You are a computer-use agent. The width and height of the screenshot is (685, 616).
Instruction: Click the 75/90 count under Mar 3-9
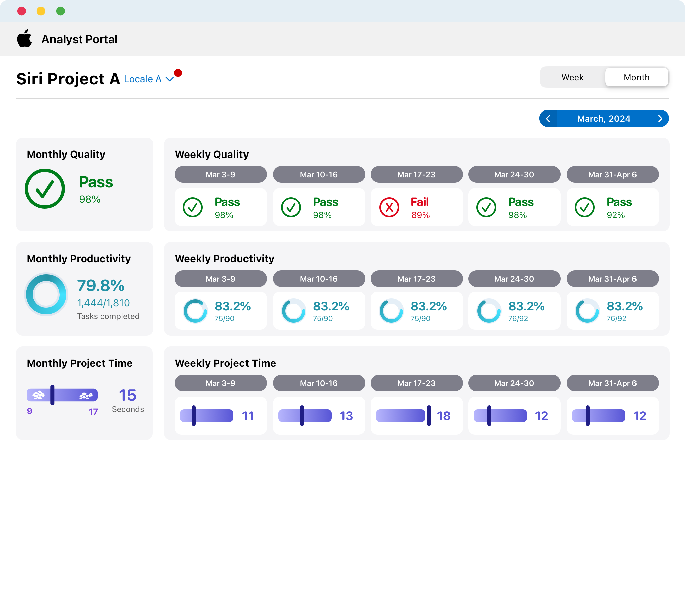coord(225,318)
